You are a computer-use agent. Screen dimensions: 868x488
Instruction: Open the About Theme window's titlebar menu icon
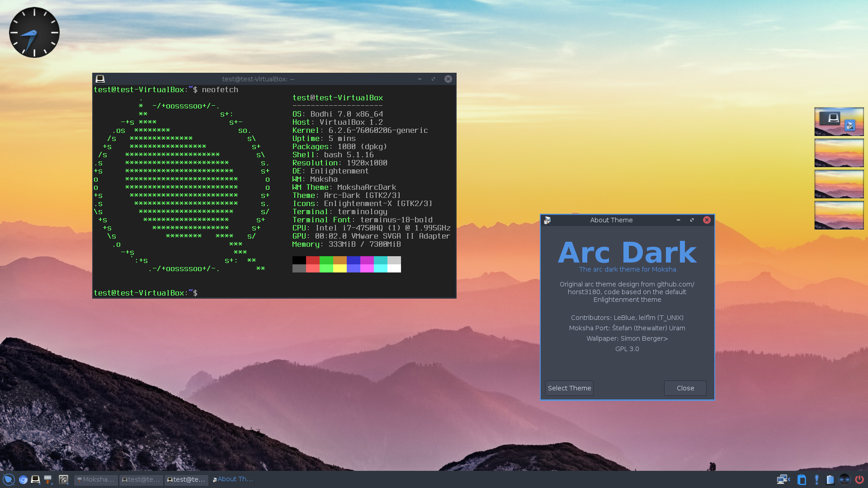point(547,220)
